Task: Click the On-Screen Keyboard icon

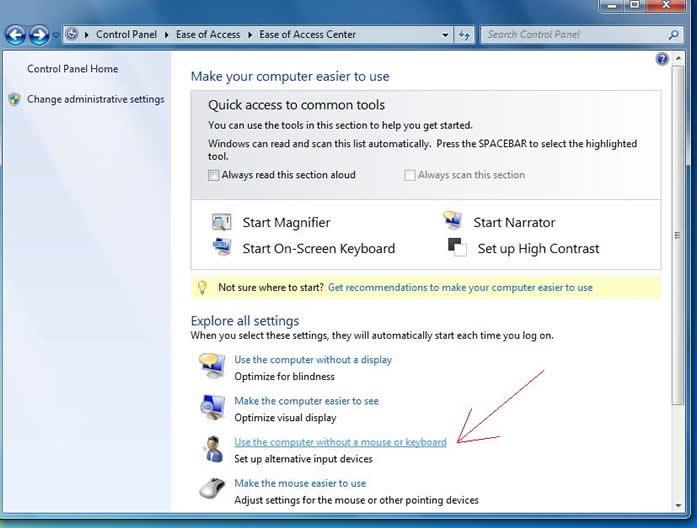Action: (x=221, y=248)
